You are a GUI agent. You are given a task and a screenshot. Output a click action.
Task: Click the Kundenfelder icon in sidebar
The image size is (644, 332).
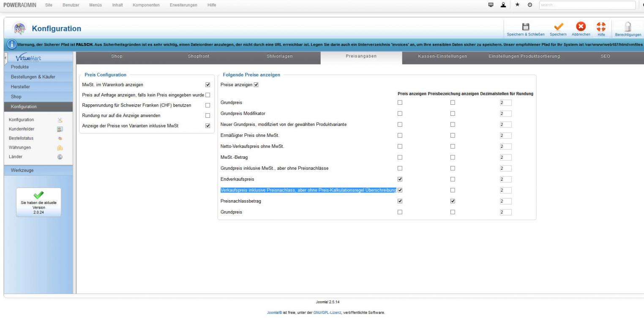click(60, 129)
